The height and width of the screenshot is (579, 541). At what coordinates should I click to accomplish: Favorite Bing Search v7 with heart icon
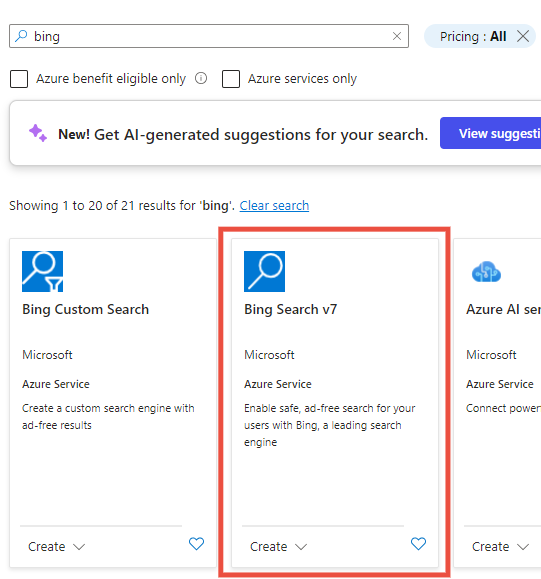pyautogui.click(x=418, y=544)
